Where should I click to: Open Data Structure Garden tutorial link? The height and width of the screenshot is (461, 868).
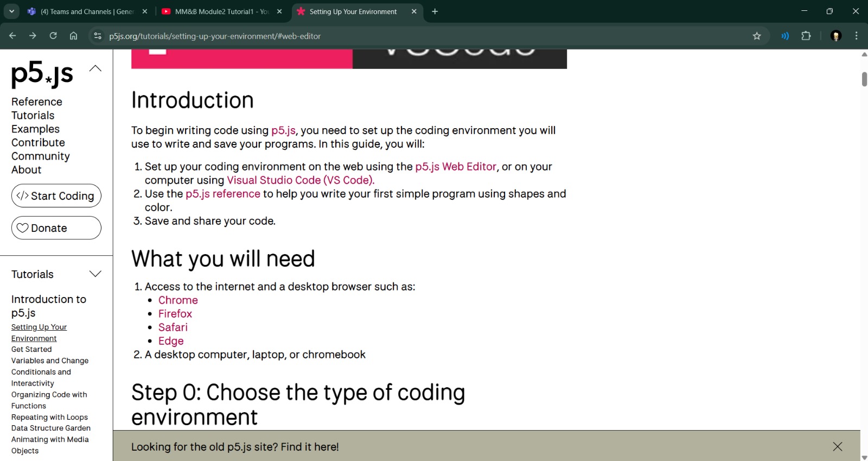click(x=51, y=428)
